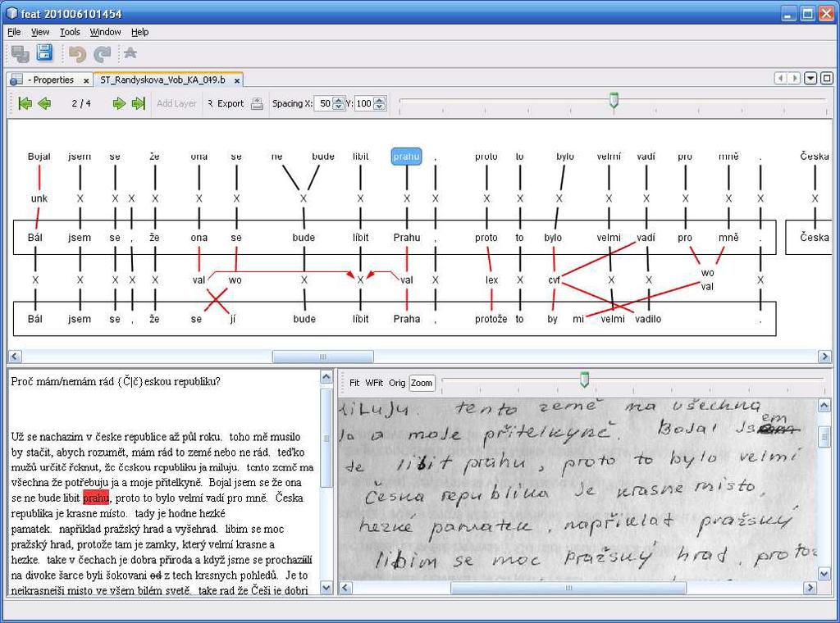Screen dimensions: 840x623
Task: Click the Orig button
Action: tap(397, 383)
